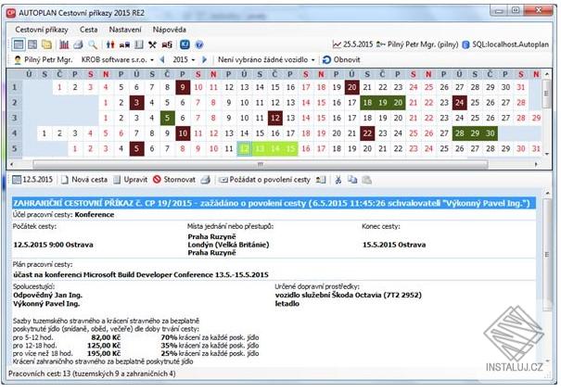This screenshot has width=561, height=392.
Task: Select dark red day 22 in month row 4
Action: [367, 133]
